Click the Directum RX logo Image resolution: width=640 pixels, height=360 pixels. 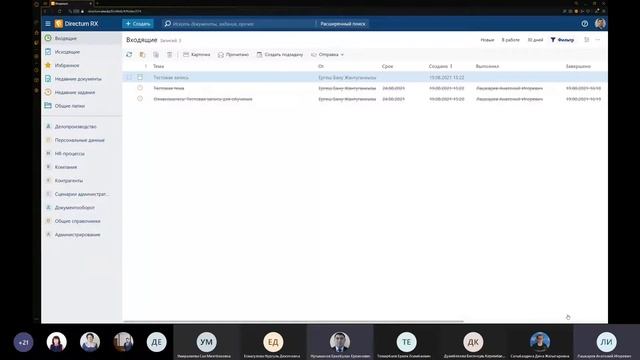coord(77,24)
